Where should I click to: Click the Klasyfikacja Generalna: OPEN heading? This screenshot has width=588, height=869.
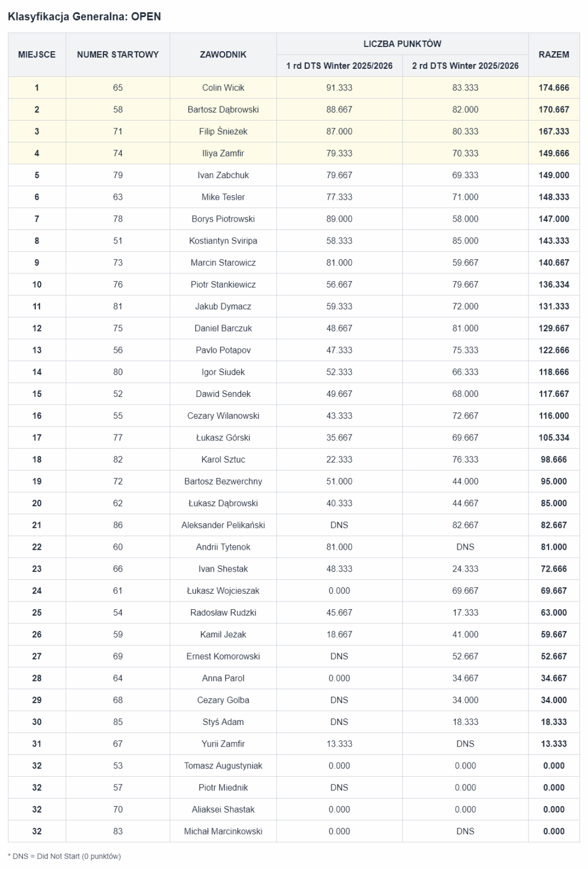84,16
